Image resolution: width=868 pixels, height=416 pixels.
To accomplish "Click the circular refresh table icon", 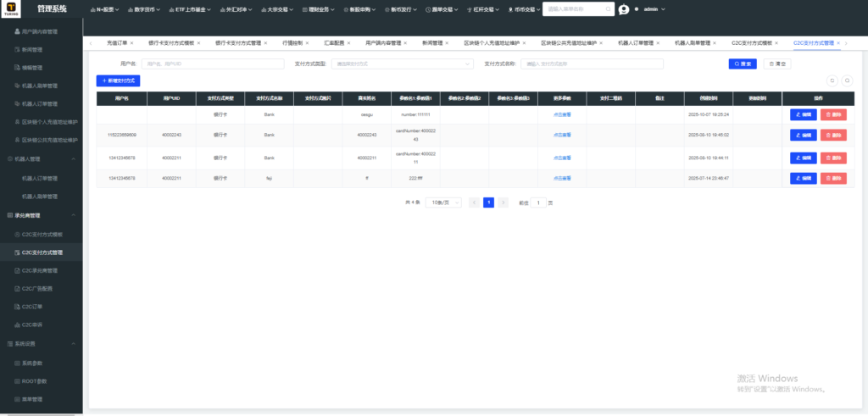I will point(832,80).
